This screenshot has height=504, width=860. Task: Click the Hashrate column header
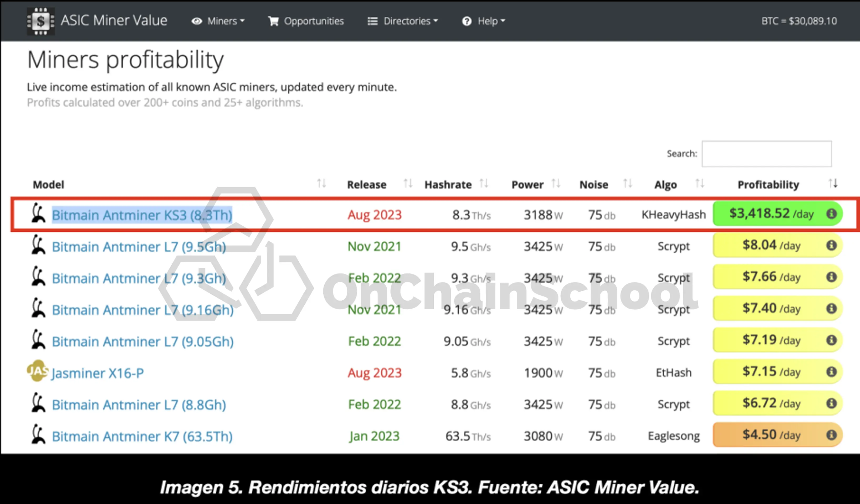click(448, 184)
